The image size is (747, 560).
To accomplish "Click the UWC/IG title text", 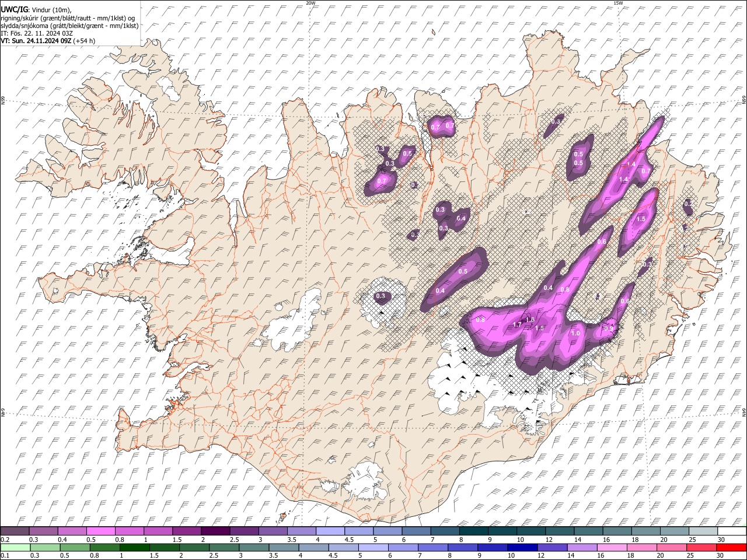I will (14, 10).
